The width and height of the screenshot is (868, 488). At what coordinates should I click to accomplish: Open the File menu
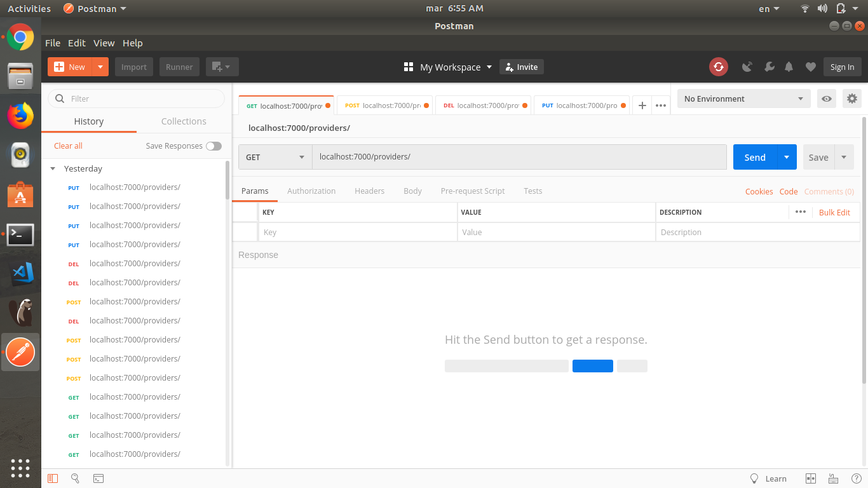click(x=53, y=43)
